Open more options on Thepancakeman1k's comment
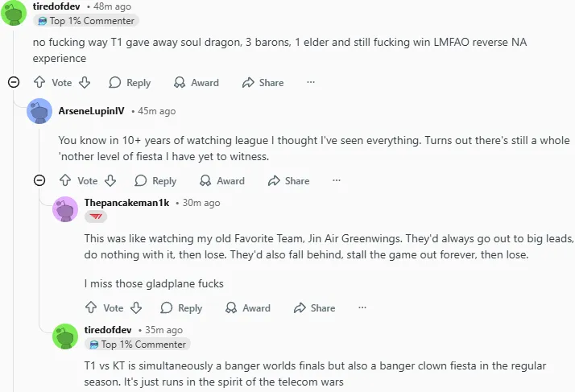Image resolution: width=575 pixels, height=392 pixels. click(362, 307)
